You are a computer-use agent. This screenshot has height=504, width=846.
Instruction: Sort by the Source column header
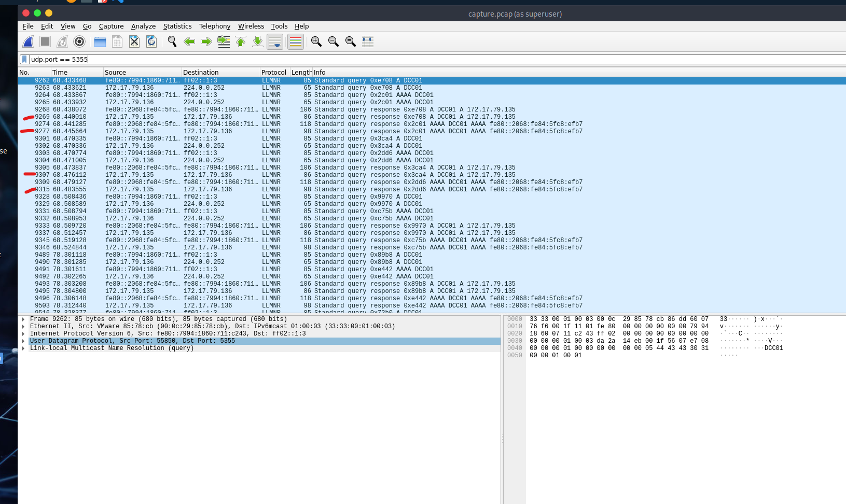point(142,73)
